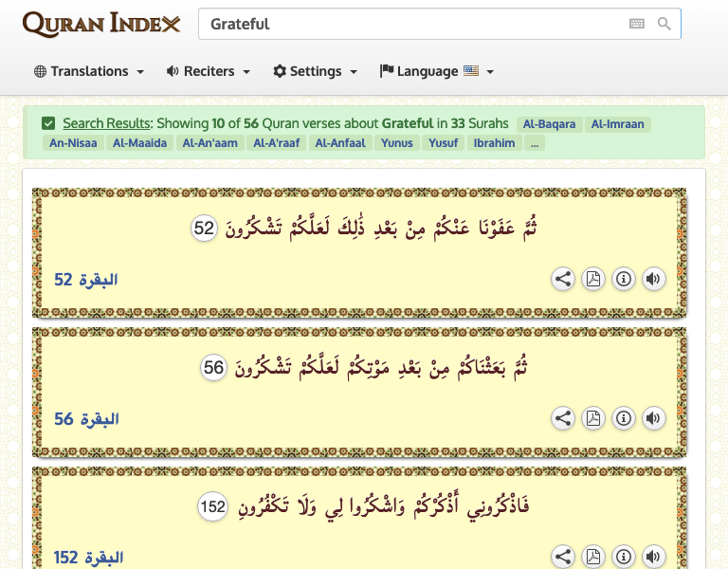Filter by Al-Imraan surah tag
Viewport: 728px width, 569px height.
[617, 124]
